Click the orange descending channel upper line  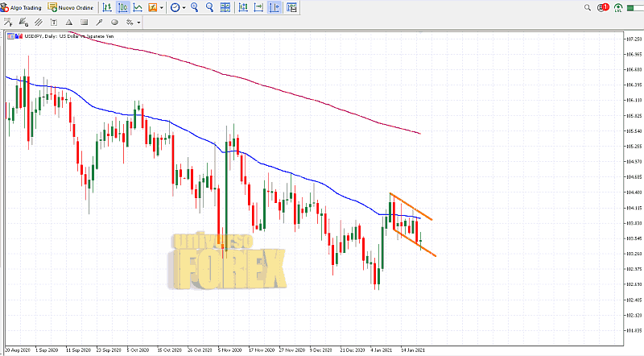pyautogui.click(x=411, y=206)
